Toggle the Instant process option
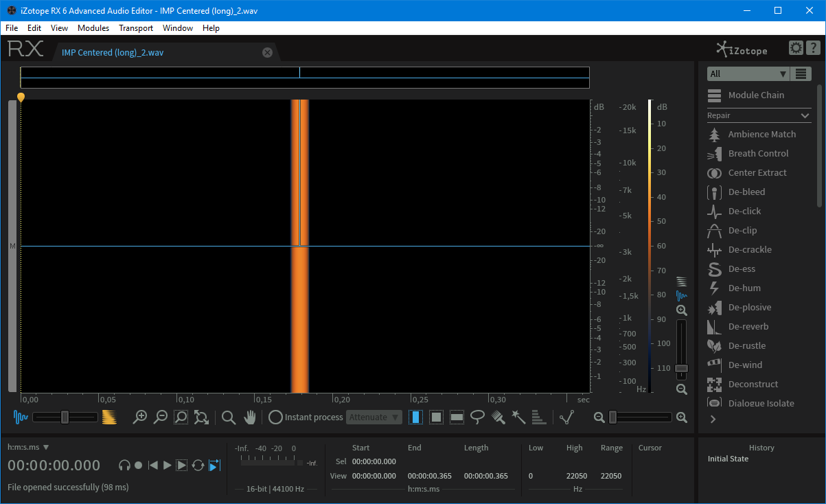Screen dimensions: 826x504 pos(306,417)
